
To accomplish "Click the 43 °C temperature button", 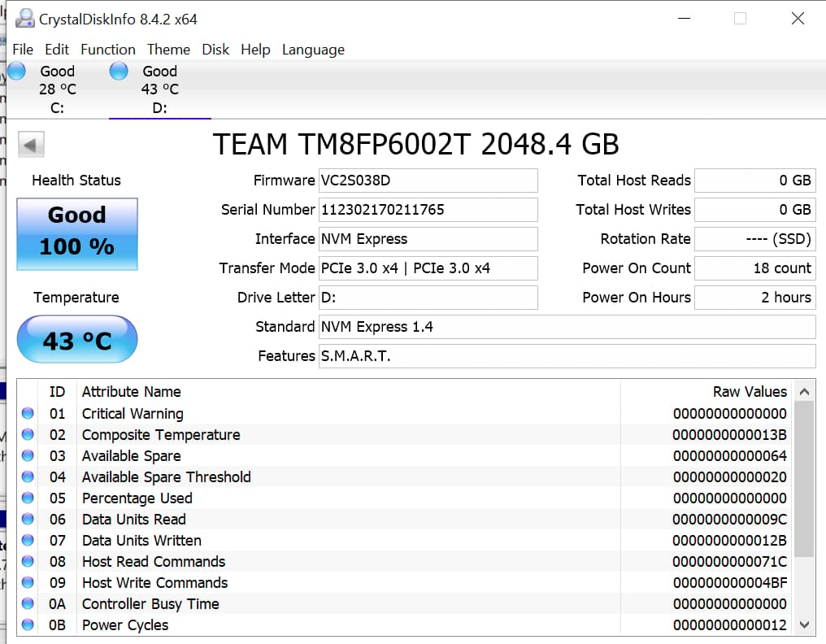I will pyautogui.click(x=77, y=339).
